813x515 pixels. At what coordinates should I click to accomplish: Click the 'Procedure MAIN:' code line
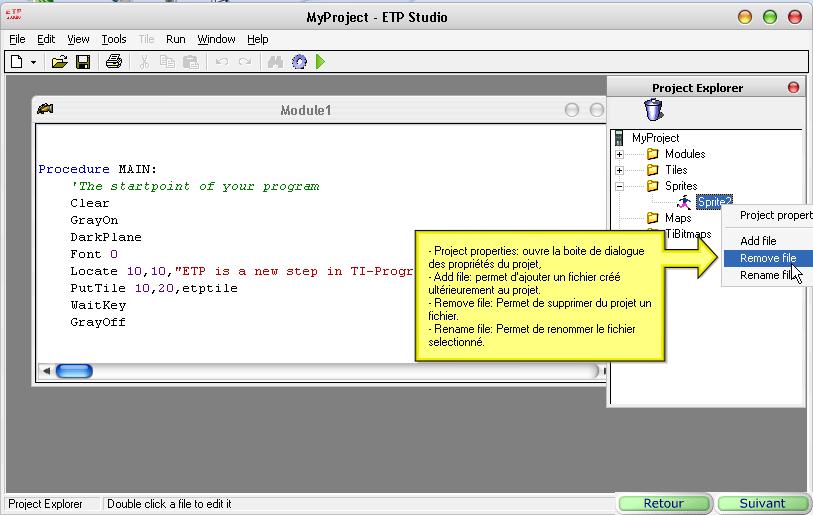coord(97,169)
